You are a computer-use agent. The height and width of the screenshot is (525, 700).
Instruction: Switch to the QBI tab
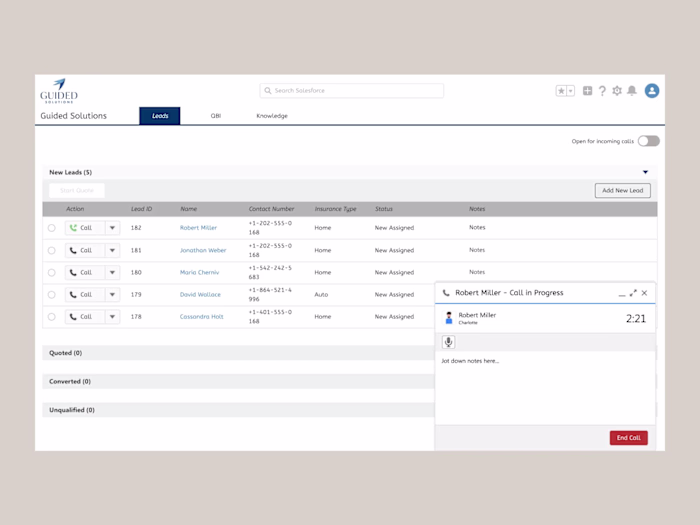pos(216,116)
